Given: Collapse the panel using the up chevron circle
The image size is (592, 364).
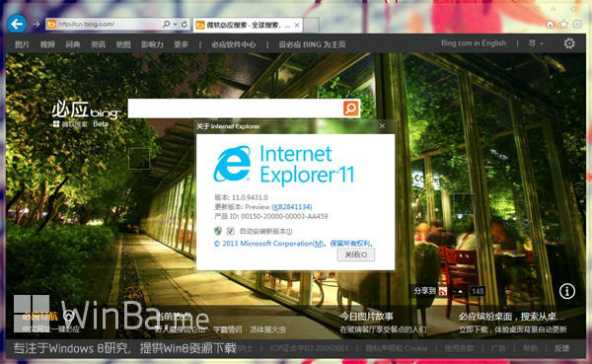Looking at the screenshot, I should tap(69, 316).
